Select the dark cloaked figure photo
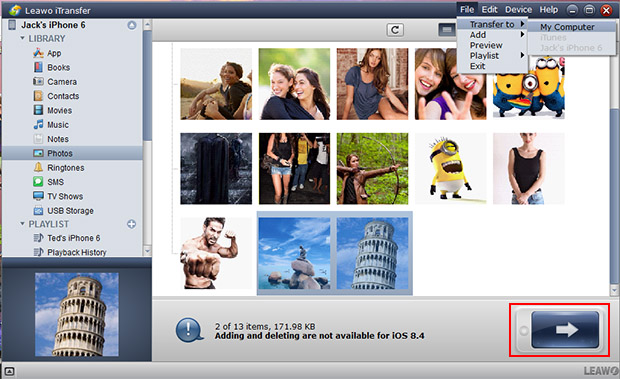620x379 pixels. pyautogui.click(x=216, y=169)
